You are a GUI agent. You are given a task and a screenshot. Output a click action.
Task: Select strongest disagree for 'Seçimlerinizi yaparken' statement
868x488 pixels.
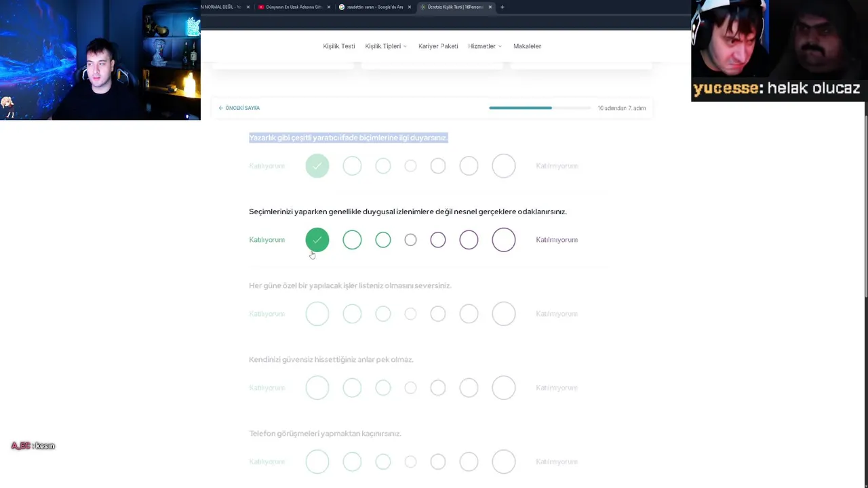click(x=504, y=240)
